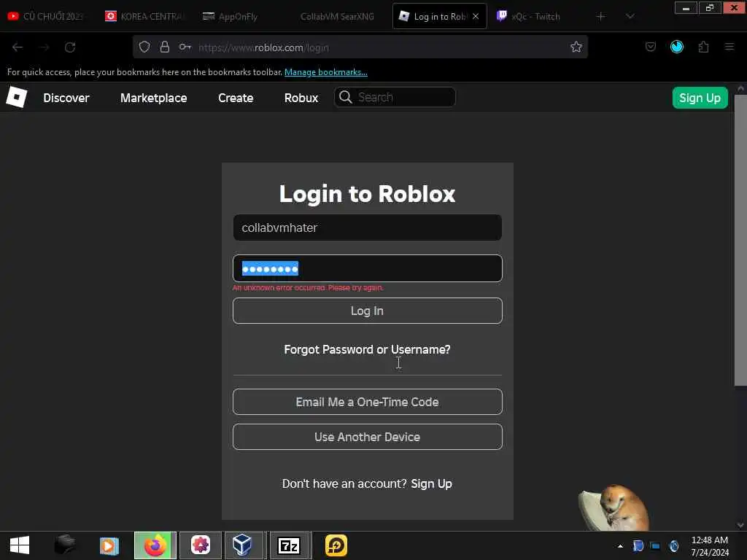Show hidden system tray icons arrow
This screenshot has height=560, width=747.
tap(620, 546)
